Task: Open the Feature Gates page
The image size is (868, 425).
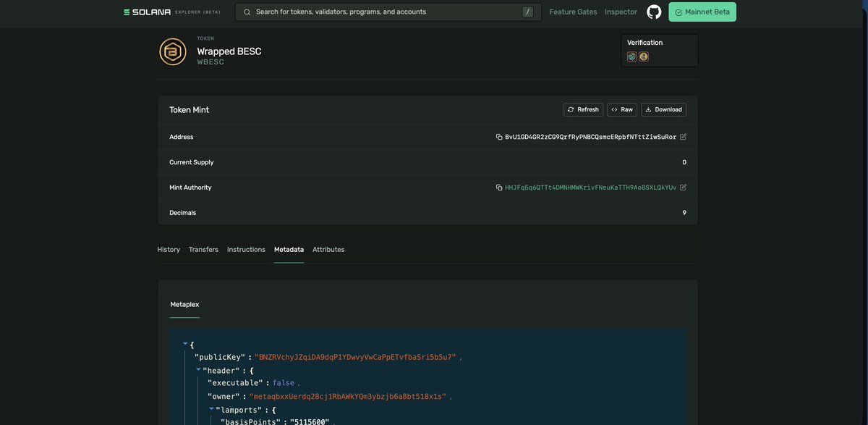Action: [574, 12]
